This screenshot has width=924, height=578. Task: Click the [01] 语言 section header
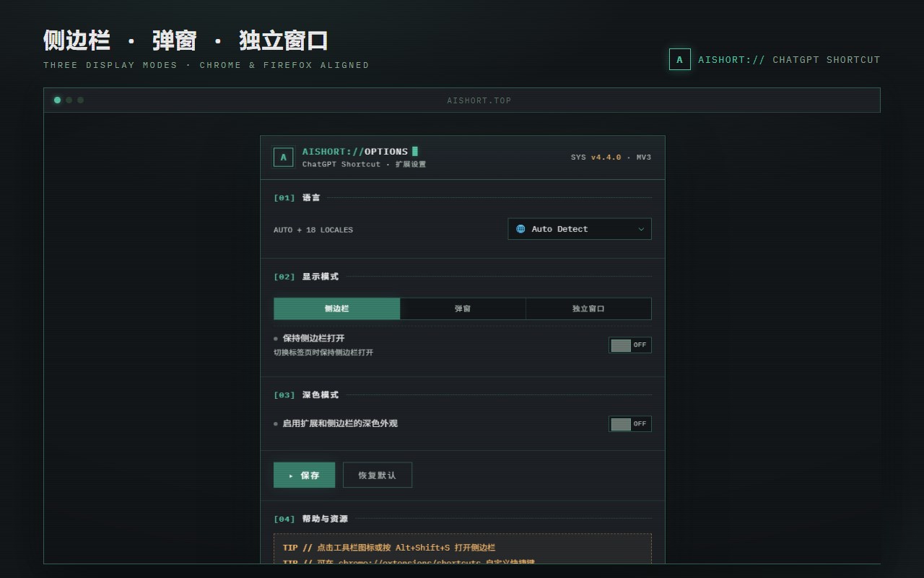click(297, 198)
